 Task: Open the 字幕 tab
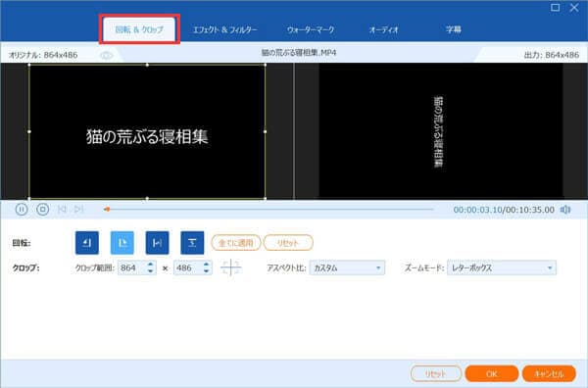click(454, 29)
